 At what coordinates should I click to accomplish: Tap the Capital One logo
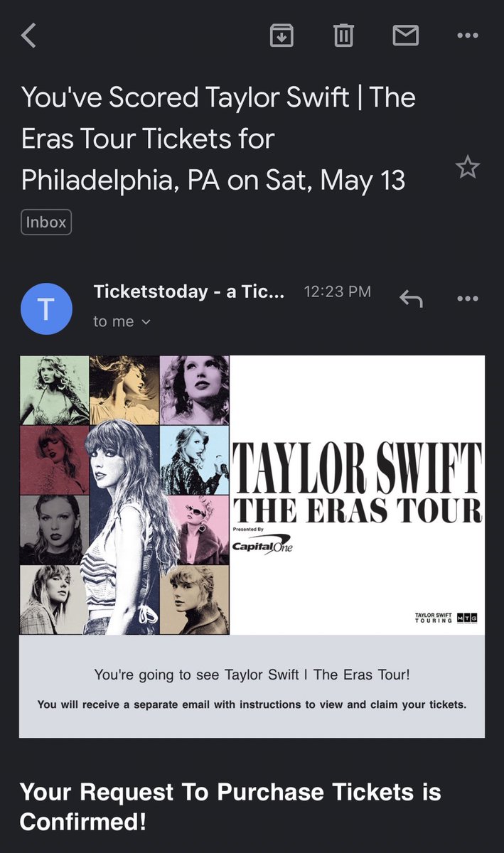pyautogui.click(x=262, y=544)
